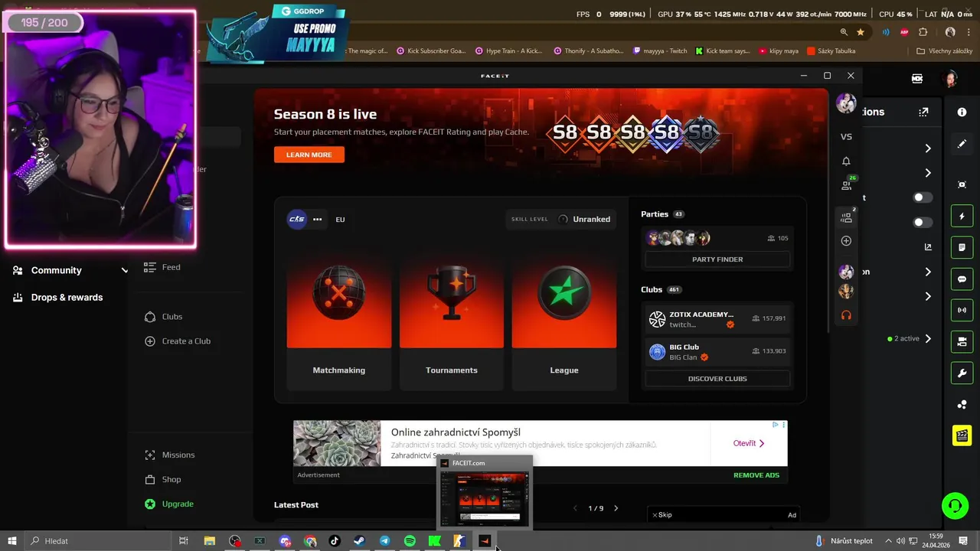The image size is (980, 551).
Task: Click the pencil edit icon in right toolbar
Action: pyautogui.click(x=962, y=144)
